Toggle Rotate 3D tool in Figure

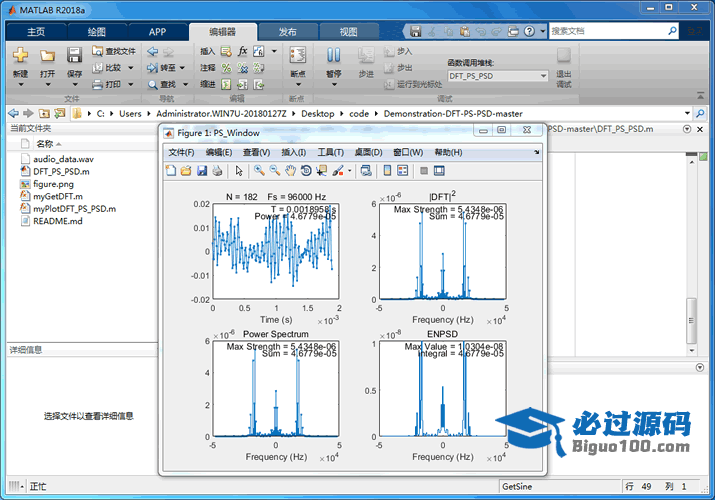306,171
